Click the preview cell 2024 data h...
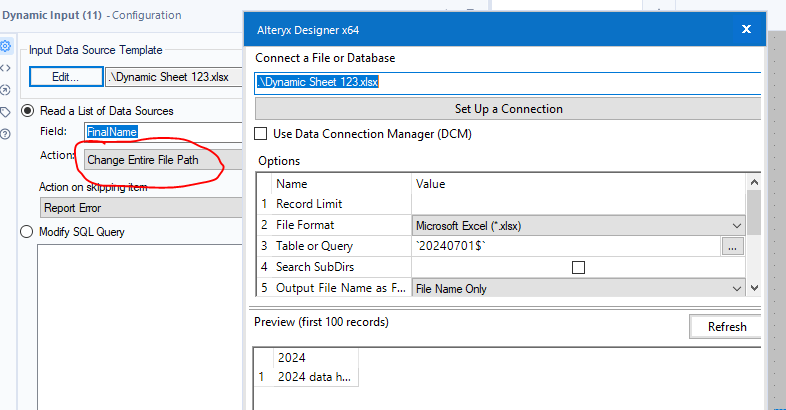This screenshot has height=410, width=786. 315,377
